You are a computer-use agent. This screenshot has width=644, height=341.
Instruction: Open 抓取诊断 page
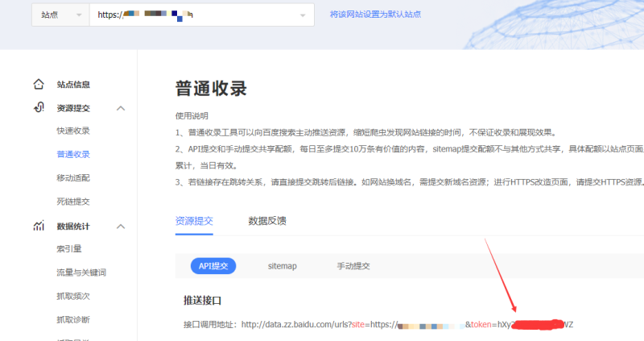pos(73,319)
